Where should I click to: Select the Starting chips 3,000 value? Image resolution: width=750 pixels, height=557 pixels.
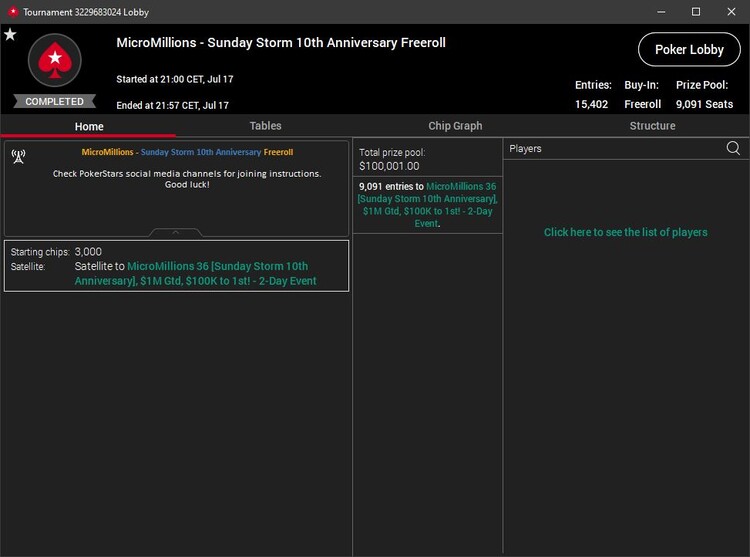(x=88, y=251)
